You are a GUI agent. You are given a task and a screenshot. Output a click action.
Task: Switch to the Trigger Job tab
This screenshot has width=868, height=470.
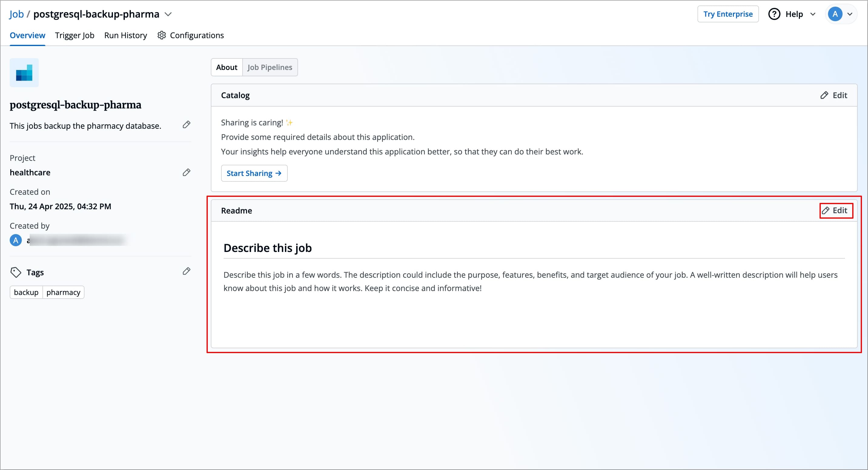75,35
